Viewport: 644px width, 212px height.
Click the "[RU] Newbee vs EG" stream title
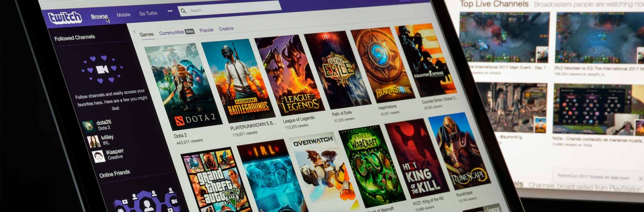coord(600,68)
